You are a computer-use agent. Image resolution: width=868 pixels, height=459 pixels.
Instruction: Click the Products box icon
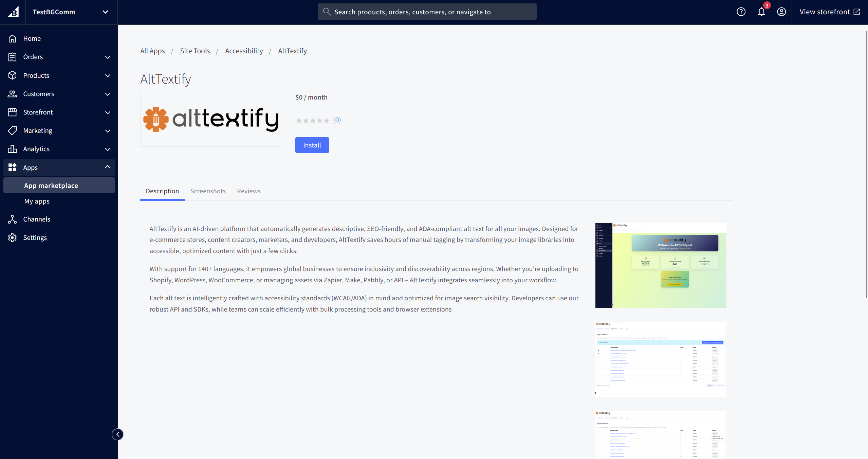(12, 75)
